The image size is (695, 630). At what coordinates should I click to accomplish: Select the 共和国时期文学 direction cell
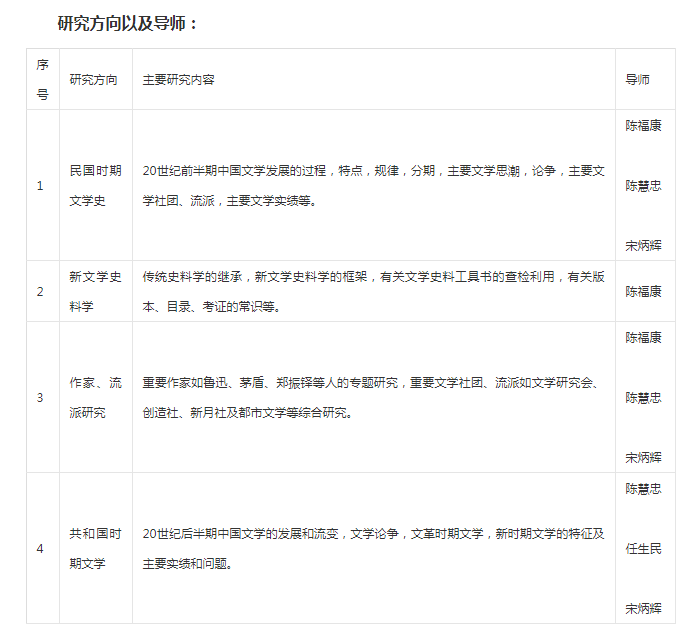pos(96,548)
